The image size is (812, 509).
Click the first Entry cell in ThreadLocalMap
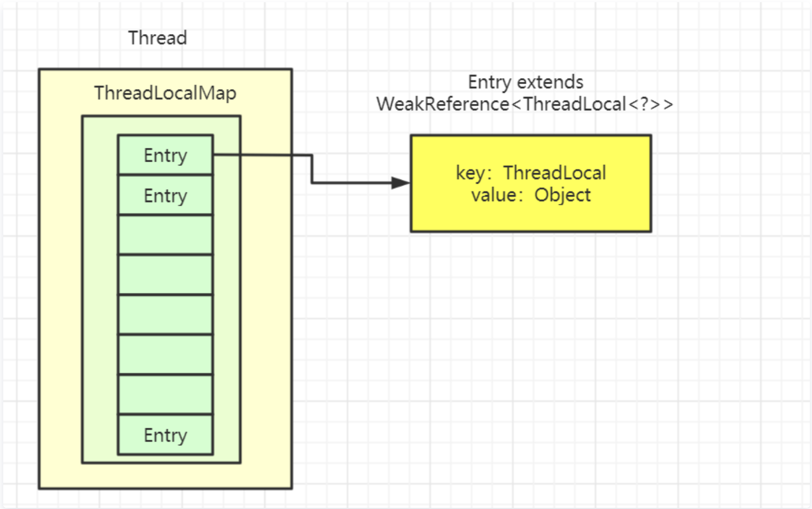tap(164, 156)
